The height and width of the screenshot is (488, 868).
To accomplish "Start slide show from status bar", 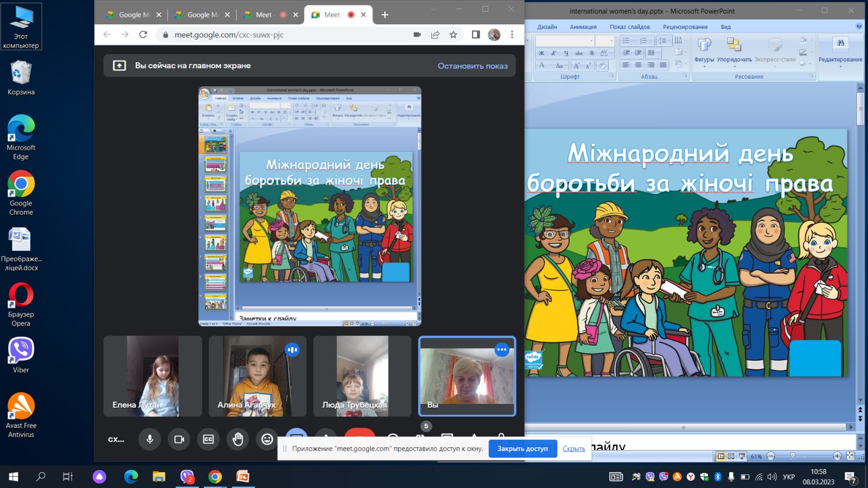I will pyautogui.click(x=742, y=456).
